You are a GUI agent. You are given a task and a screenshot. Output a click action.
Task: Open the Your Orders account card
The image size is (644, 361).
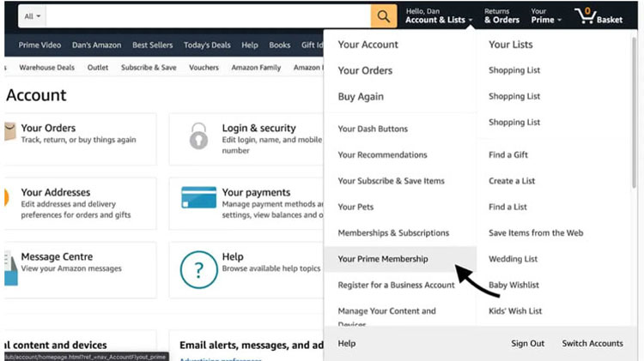click(81, 140)
